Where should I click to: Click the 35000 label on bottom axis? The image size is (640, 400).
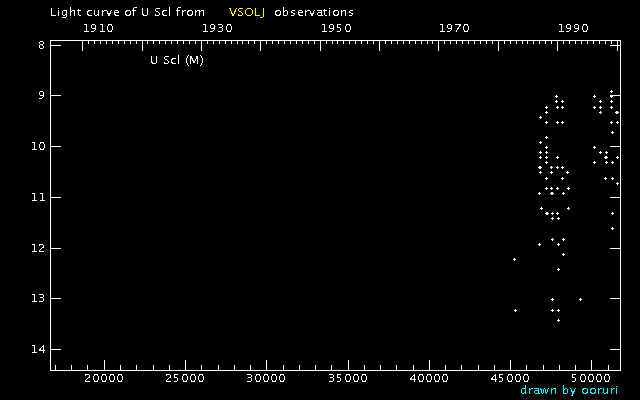[347, 379]
